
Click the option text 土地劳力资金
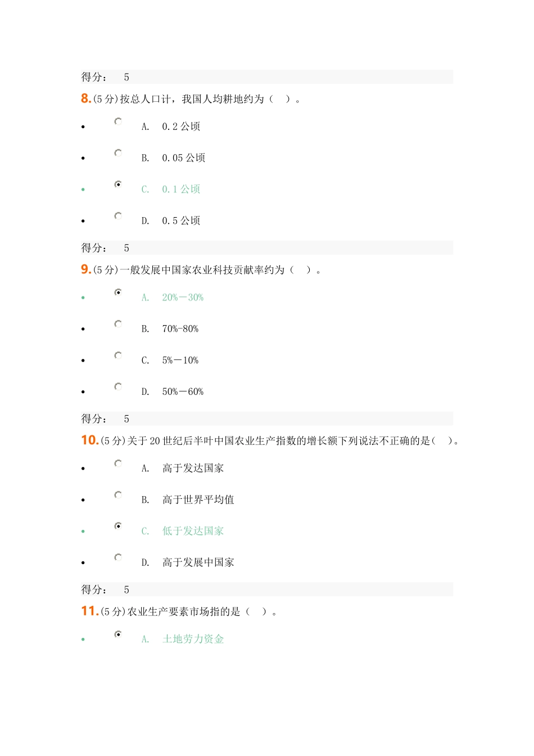point(193,640)
